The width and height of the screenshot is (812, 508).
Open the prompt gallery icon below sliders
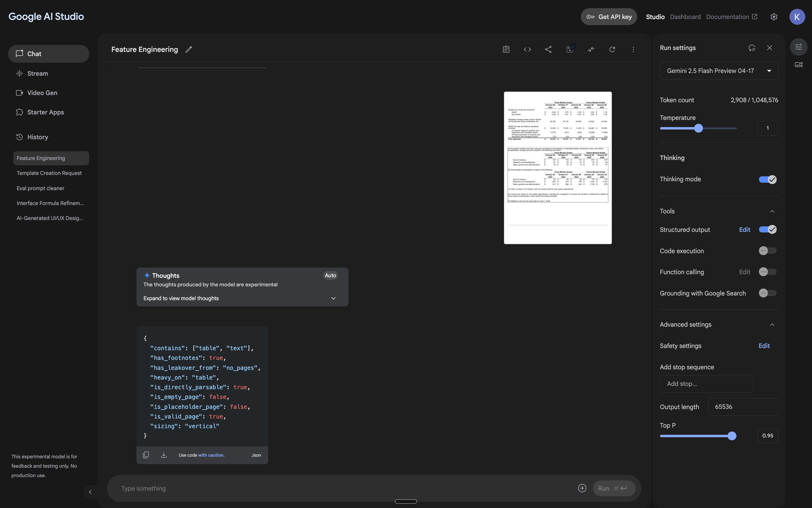(x=799, y=65)
